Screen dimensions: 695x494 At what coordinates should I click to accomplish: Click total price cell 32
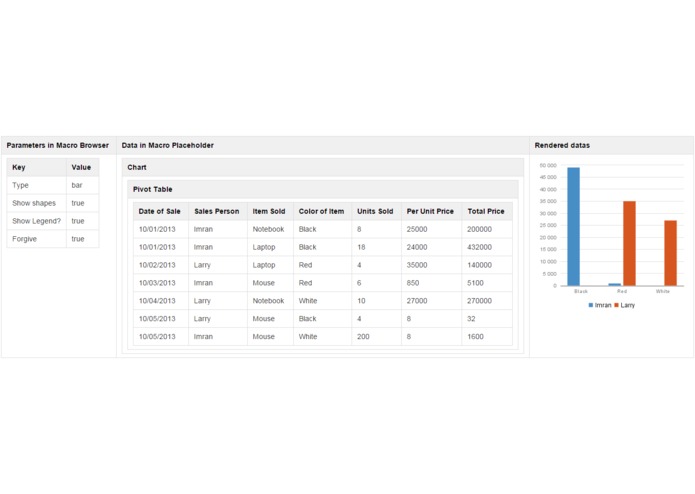(x=487, y=319)
